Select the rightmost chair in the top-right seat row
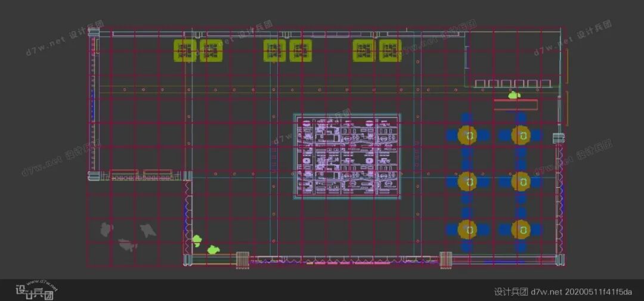Viewport: 644px width, 301px height. point(546,84)
